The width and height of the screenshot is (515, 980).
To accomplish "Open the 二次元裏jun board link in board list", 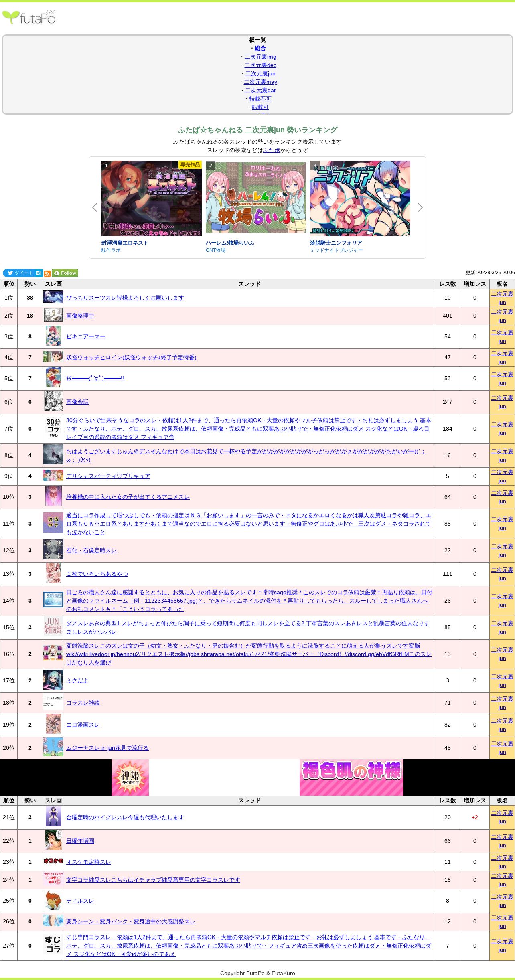I will pos(260,73).
